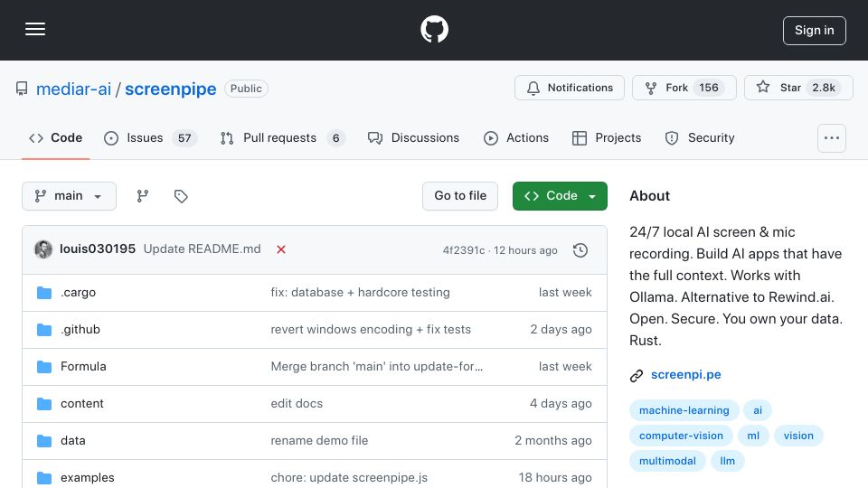Screen dimensions: 868x488
Task: Click the .cargo folder icon
Action: [x=44, y=293]
